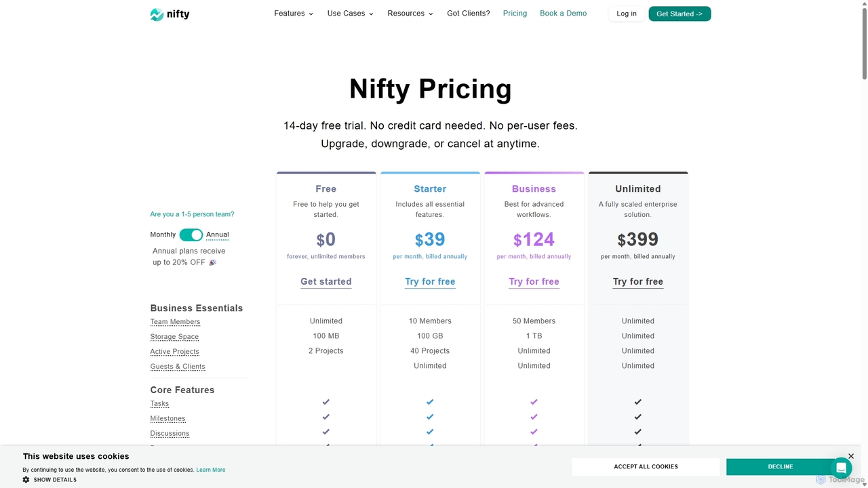Click the $399 Unlimited price
Image resolution: width=868 pixels, height=488 pixels.
click(638, 239)
